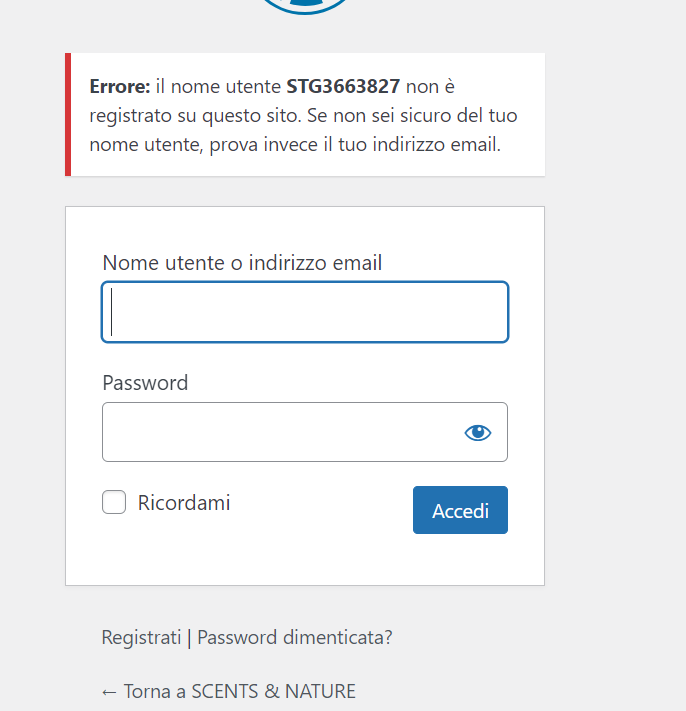686x711 pixels.
Task: Click inside the Password input field
Action: click(x=280, y=432)
